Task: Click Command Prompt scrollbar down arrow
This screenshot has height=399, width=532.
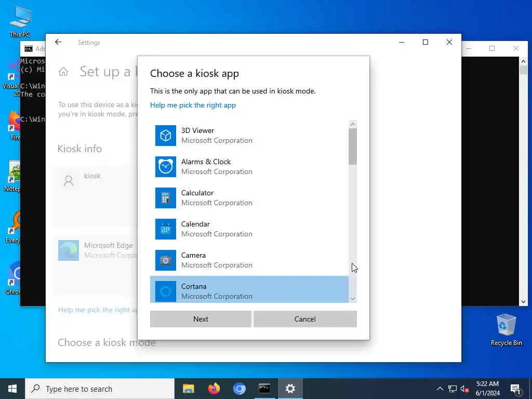Action: 523,302
